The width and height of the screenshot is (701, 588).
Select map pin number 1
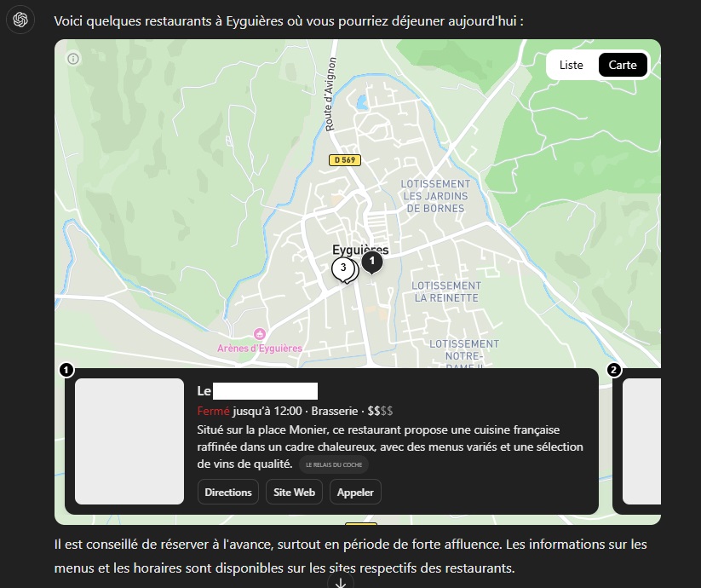[371, 262]
